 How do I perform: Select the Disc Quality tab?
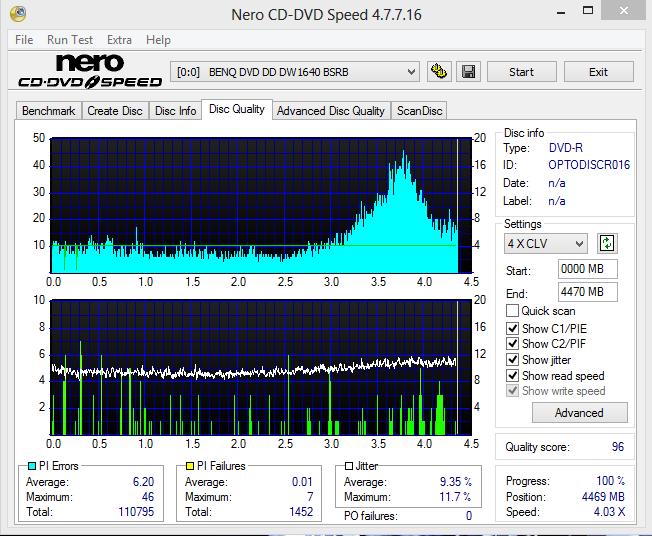(237, 109)
